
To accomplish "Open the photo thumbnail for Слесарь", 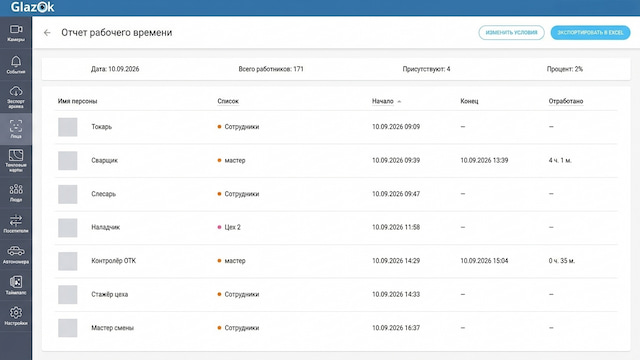I will click(x=68, y=194).
